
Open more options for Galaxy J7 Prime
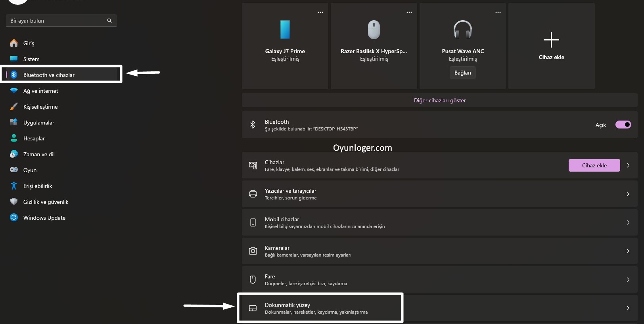coord(320,12)
